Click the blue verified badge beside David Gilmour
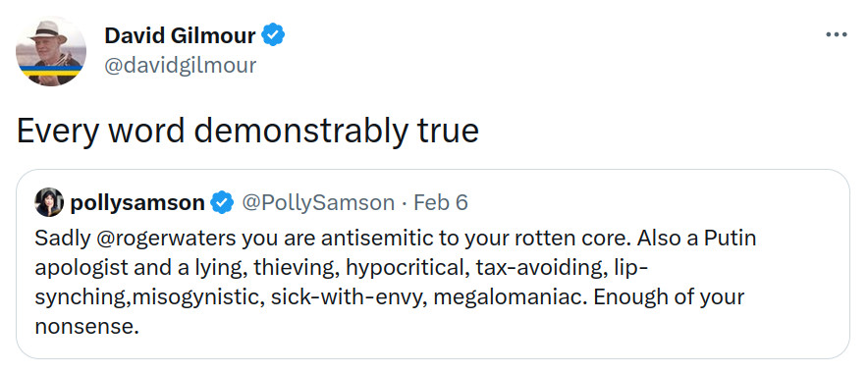Viewport: 868px width, 374px height. click(x=273, y=35)
